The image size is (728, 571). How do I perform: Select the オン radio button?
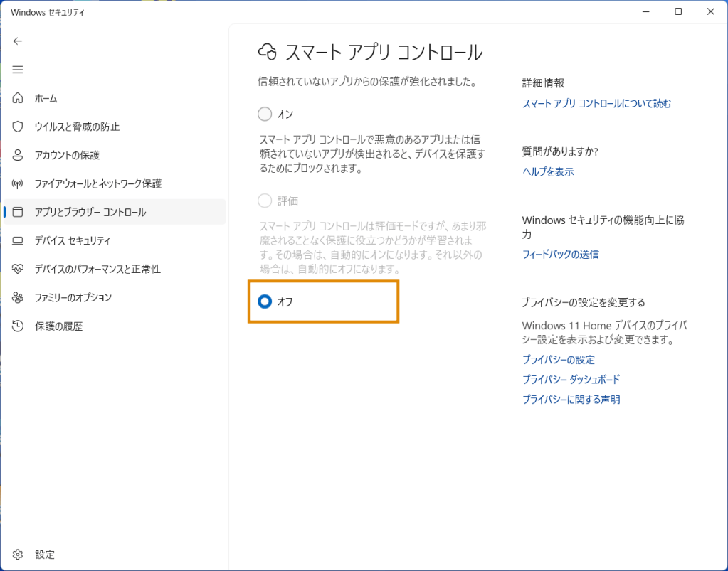[x=264, y=114]
